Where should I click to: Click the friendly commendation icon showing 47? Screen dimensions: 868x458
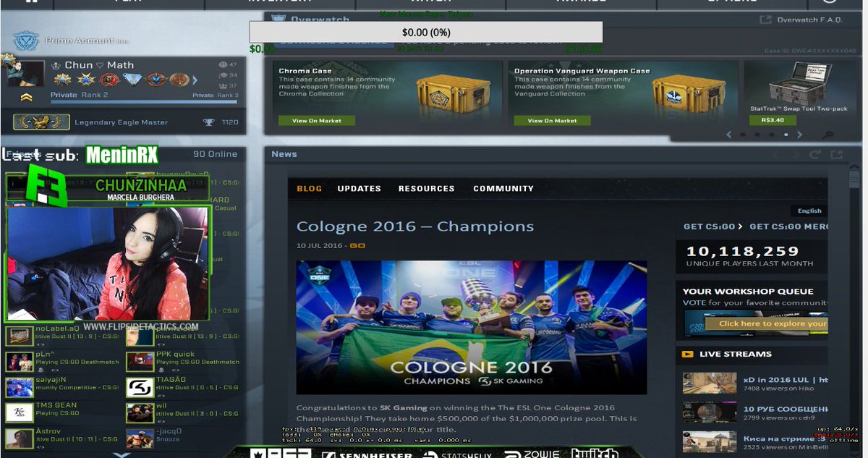[222, 64]
